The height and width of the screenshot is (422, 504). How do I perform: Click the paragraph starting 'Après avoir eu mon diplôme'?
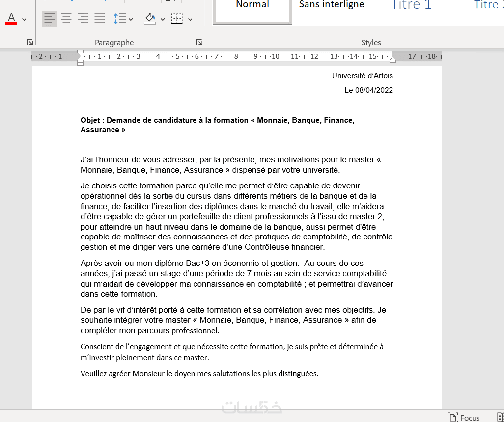click(x=237, y=278)
